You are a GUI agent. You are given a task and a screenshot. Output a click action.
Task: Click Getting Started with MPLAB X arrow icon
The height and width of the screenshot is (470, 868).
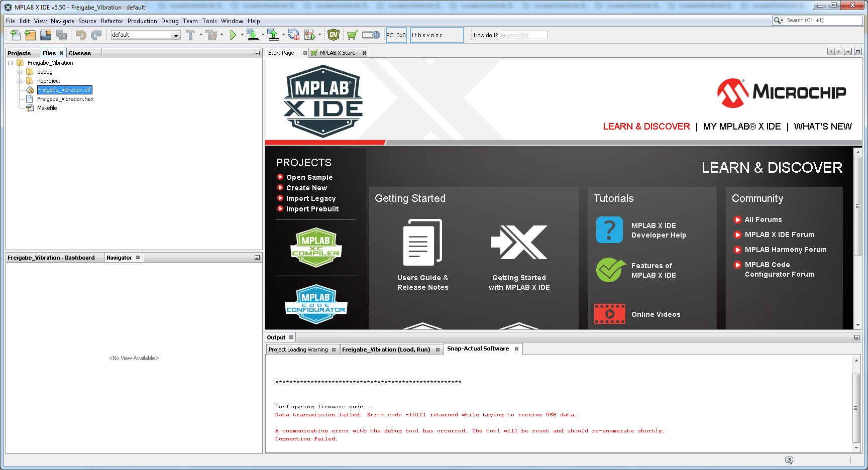[519, 242]
